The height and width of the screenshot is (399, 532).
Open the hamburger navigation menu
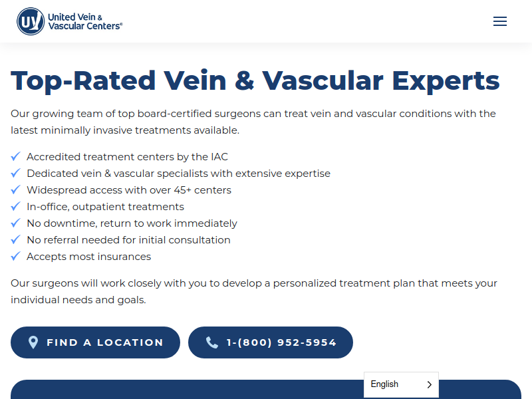(x=500, y=21)
